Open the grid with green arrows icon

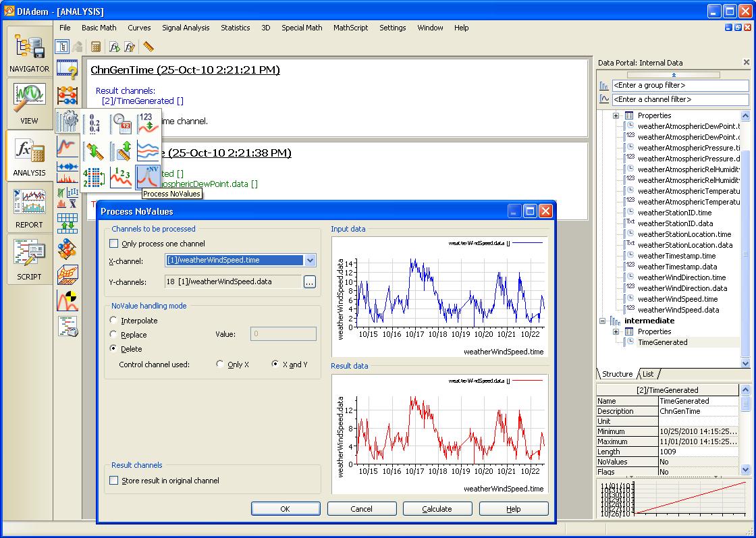(x=67, y=223)
